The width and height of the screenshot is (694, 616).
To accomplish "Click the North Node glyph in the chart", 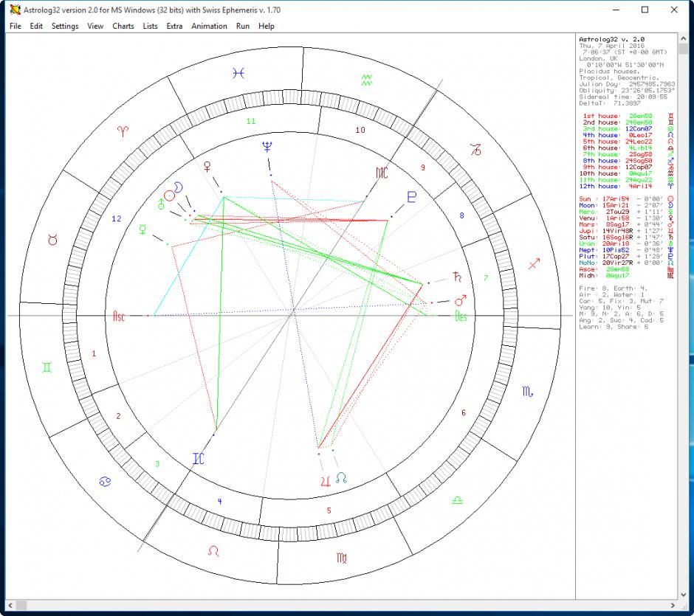I will [341, 477].
